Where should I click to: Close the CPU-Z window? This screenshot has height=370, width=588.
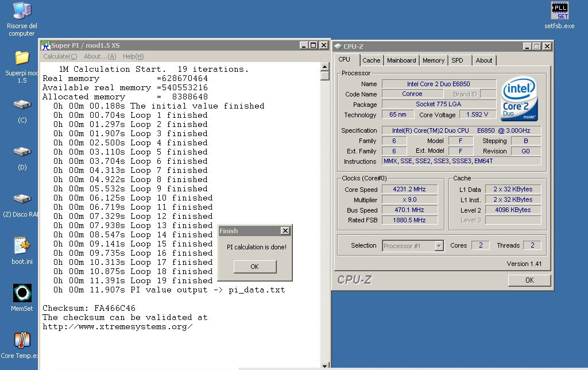(547, 46)
